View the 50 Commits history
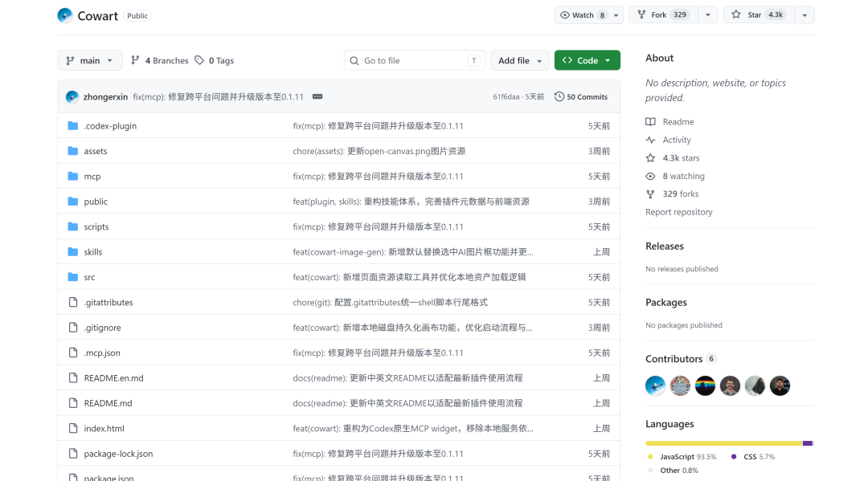Screen dimensions: 868x481 tap(581, 96)
